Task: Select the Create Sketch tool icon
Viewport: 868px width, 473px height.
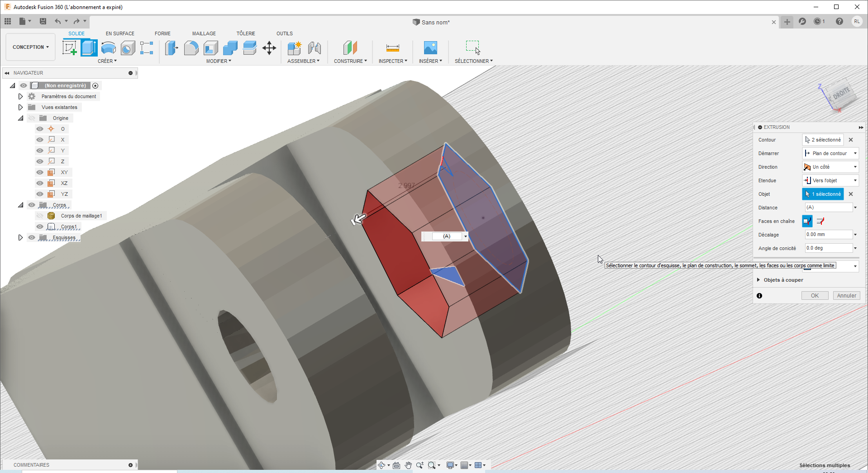Action: coord(70,47)
